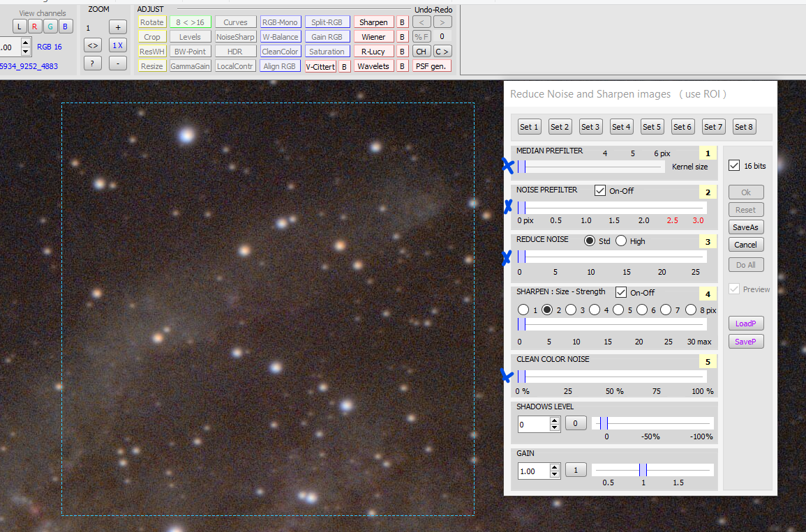806x532 pixels.
Task: Zoom out with the minus button
Action: click(118, 63)
